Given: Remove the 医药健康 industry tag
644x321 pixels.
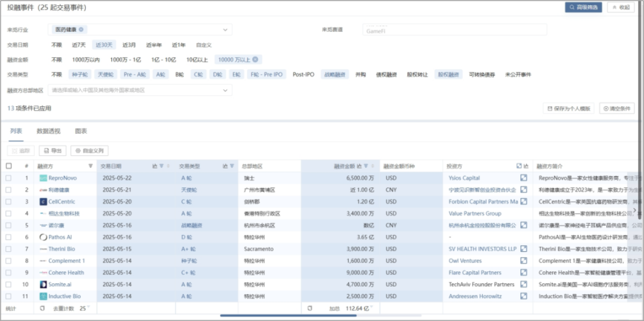Looking at the screenshot, I should 81,30.
